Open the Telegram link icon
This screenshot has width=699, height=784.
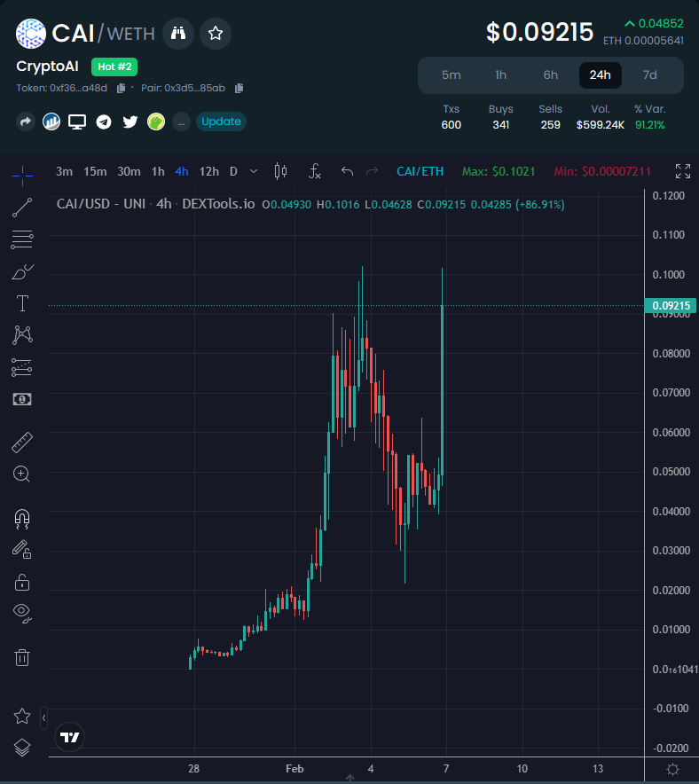104,122
